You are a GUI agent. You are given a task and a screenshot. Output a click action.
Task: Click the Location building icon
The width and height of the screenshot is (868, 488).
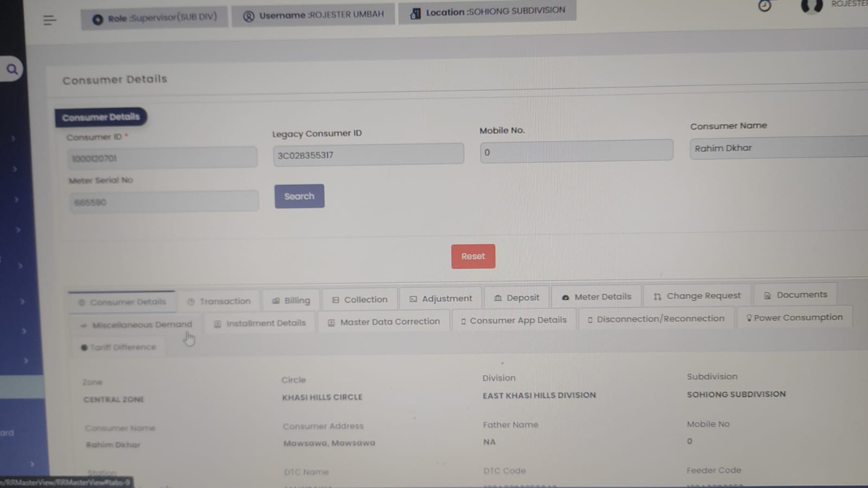(x=415, y=14)
